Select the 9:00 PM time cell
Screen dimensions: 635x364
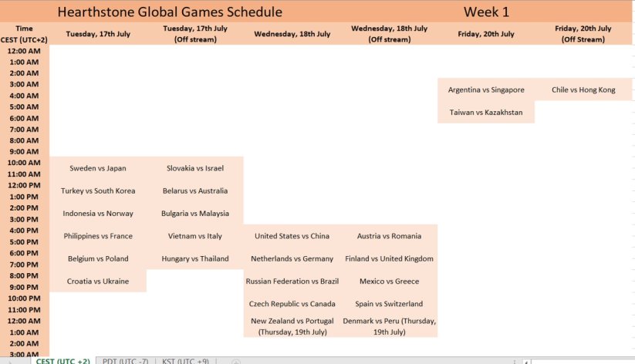pos(24,287)
